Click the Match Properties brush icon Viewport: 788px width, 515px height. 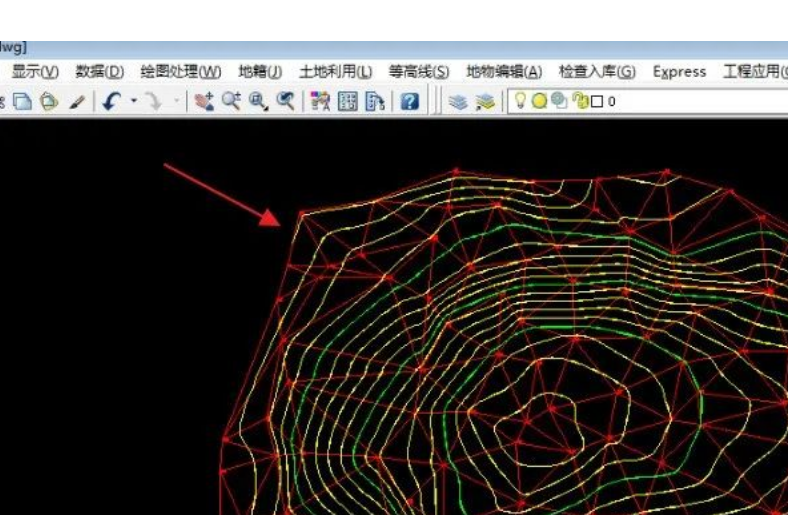pyautogui.click(x=77, y=101)
